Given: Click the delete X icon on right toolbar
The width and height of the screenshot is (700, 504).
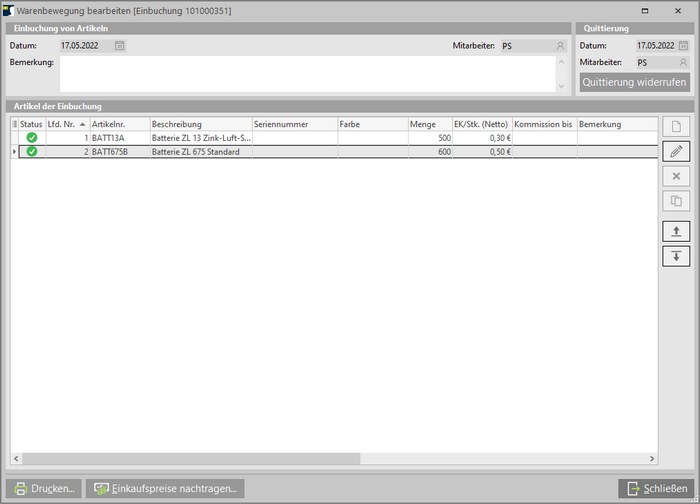Looking at the screenshot, I should click(x=676, y=176).
